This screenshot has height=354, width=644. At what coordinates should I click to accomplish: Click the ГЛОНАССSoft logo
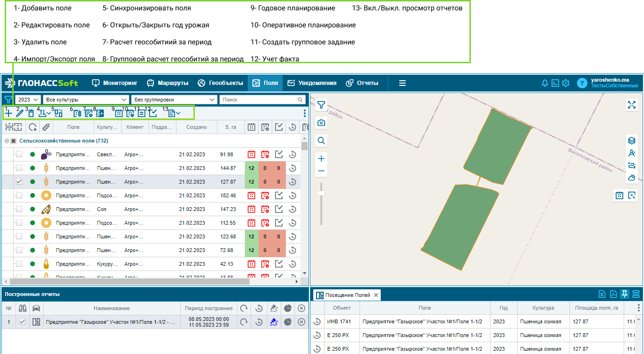tap(42, 83)
